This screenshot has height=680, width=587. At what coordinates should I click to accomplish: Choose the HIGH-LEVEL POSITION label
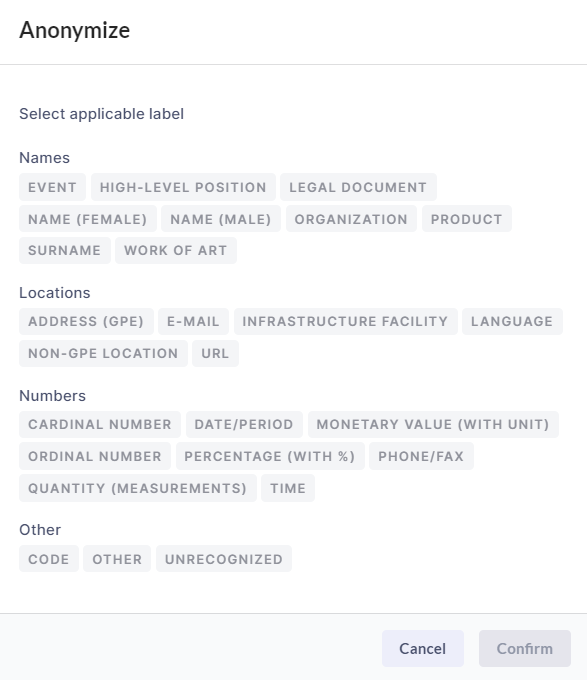coord(183,187)
